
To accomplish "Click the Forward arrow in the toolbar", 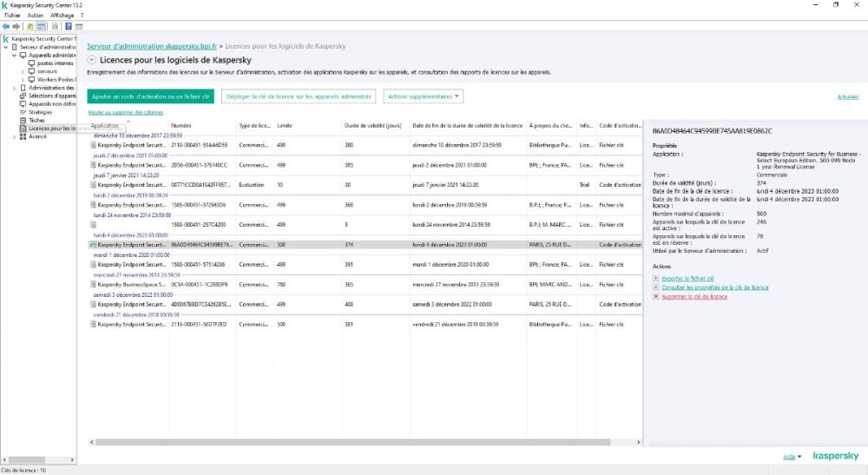I will click(x=16, y=26).
